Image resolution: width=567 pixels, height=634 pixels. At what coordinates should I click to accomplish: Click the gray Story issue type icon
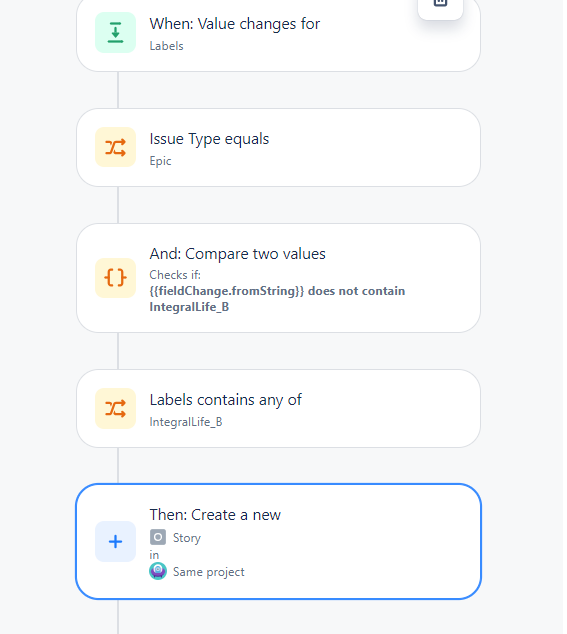(x=158, y=537)
